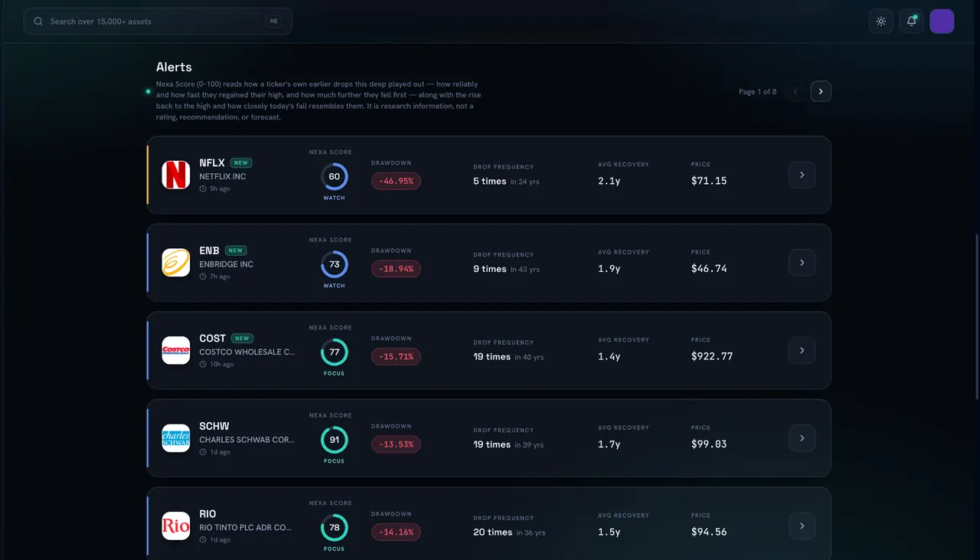
Task: Click RIO drawdown -14.16% badge
Action: (x=396, y=532)
